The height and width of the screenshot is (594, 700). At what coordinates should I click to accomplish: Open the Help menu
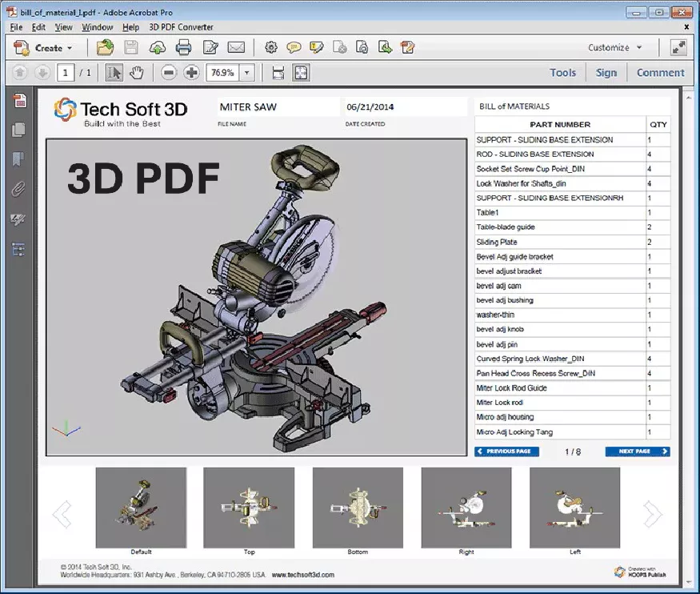[x=131, y=27]
